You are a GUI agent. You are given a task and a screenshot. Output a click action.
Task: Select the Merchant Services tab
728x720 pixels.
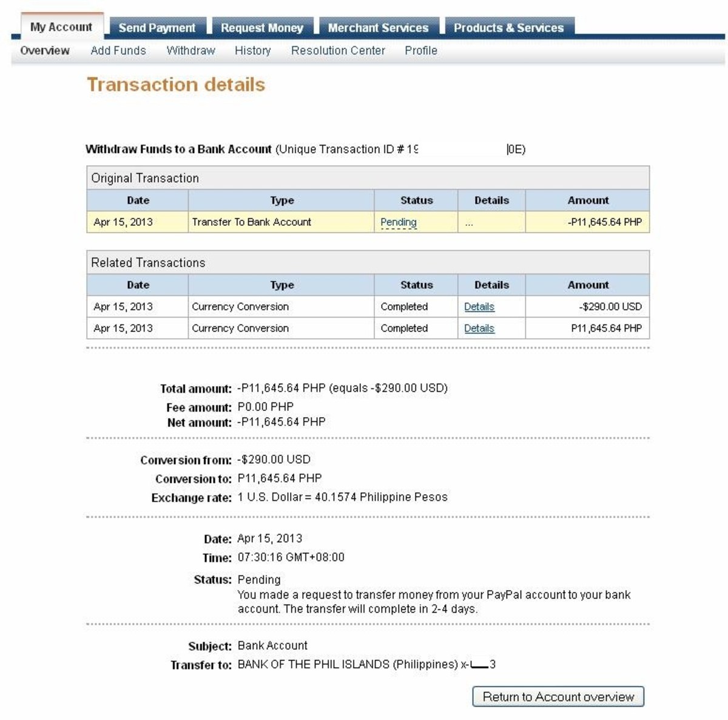pos(378,27)
